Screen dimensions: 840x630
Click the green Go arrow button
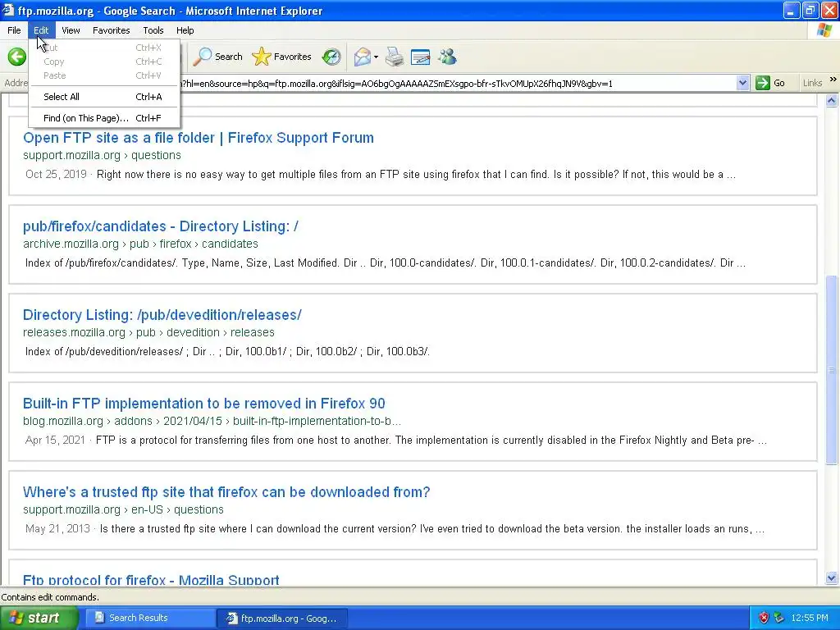coord(762,83)
